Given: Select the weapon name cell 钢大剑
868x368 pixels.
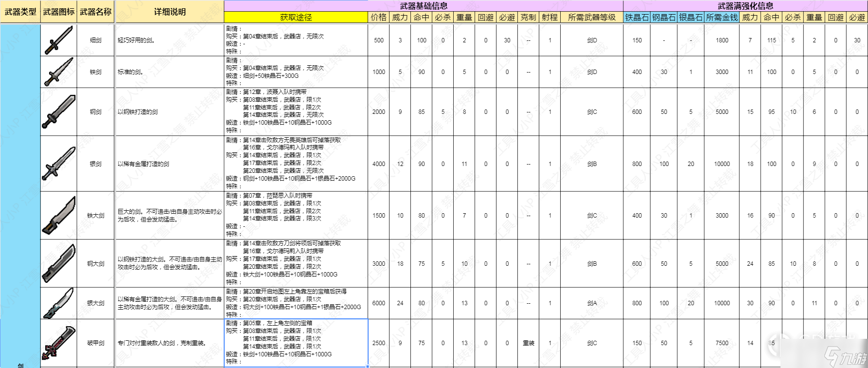Looking at the screenshot, I should (x=96, y=263).
